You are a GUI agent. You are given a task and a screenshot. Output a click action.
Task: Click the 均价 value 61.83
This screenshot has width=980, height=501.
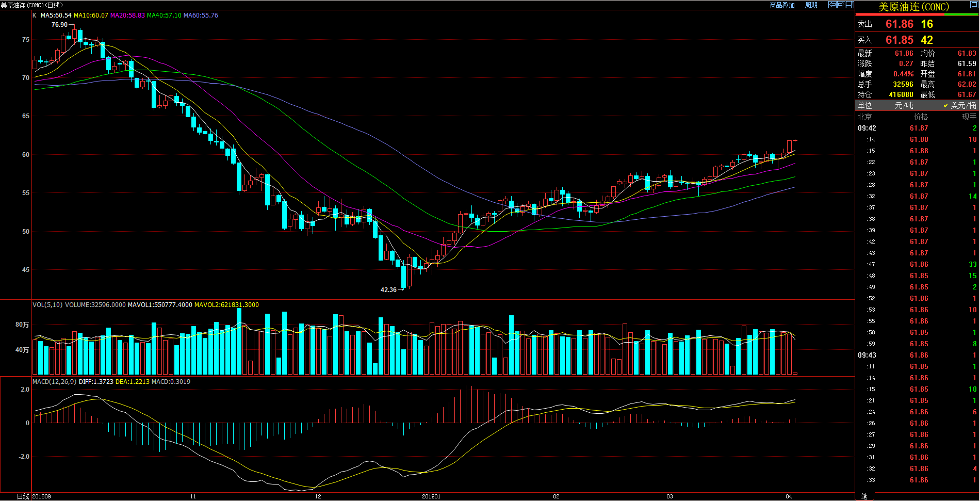pyautogui.click(x=967, y=54)
